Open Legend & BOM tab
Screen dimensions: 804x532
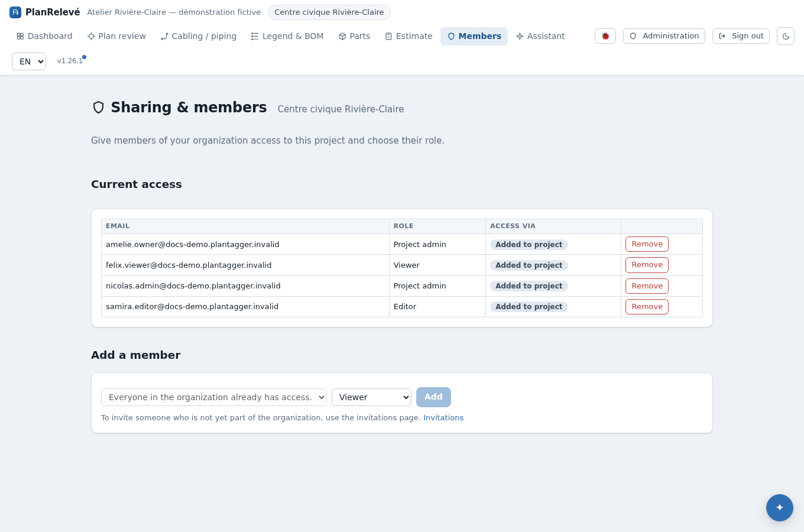287,36
